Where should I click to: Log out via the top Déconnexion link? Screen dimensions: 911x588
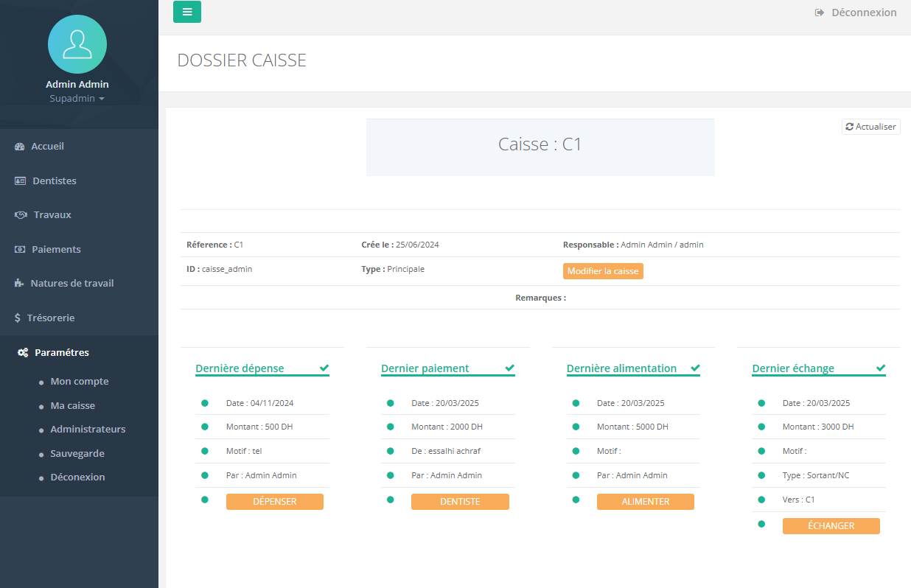[x=856, y=13]
